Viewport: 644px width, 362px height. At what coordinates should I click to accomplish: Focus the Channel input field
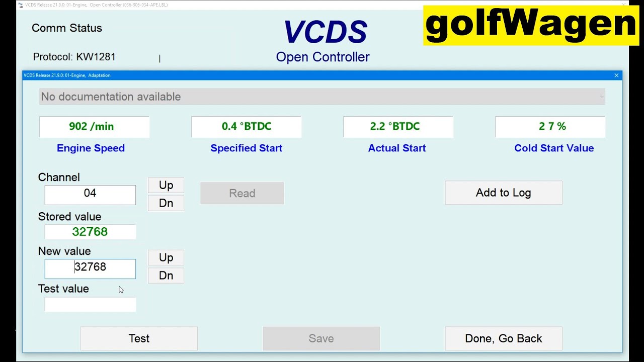[90, 195]
